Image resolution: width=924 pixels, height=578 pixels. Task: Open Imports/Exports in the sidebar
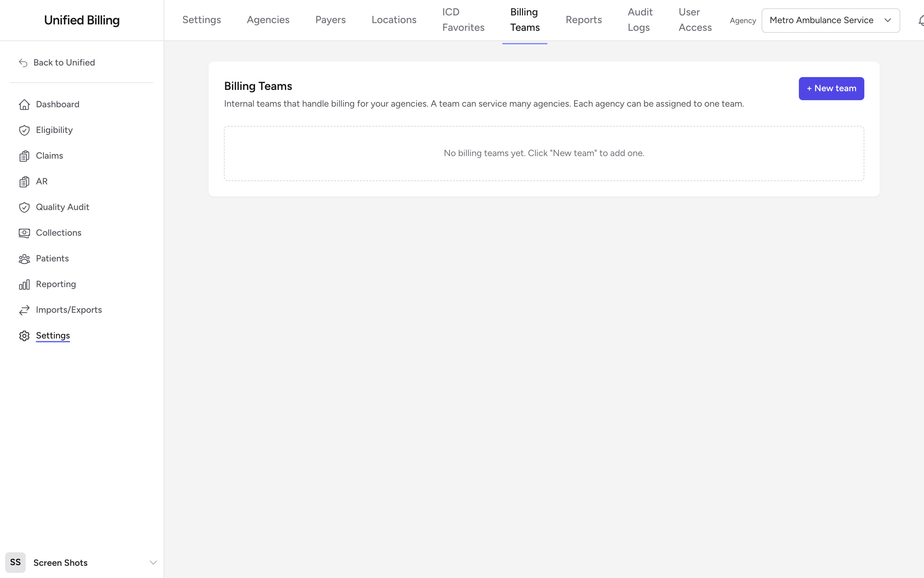(x=69, y=310)
